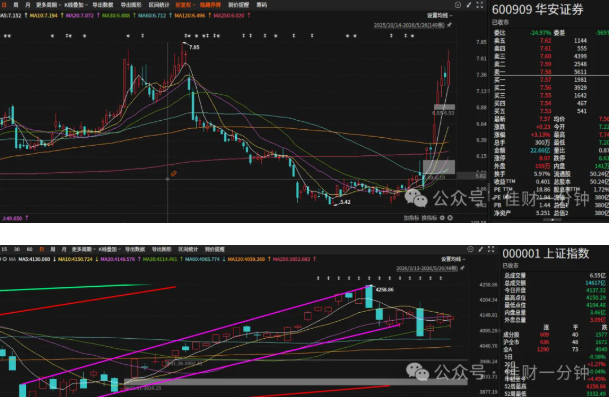
Task: Click the fullscreen icon on Shanghai Index chart
Action: pyautogui.click(x=491, y=249)
